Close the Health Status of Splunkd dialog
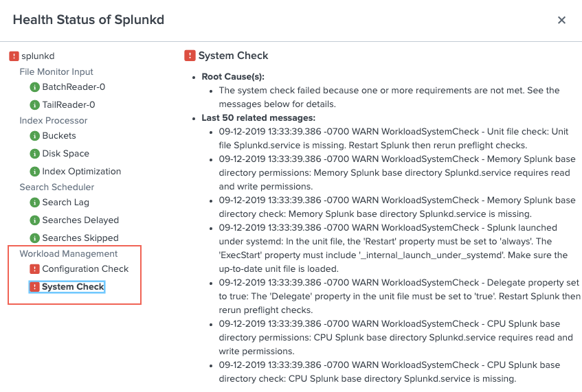The height and width of the screenshot is (392, 582). pos(561,20)
